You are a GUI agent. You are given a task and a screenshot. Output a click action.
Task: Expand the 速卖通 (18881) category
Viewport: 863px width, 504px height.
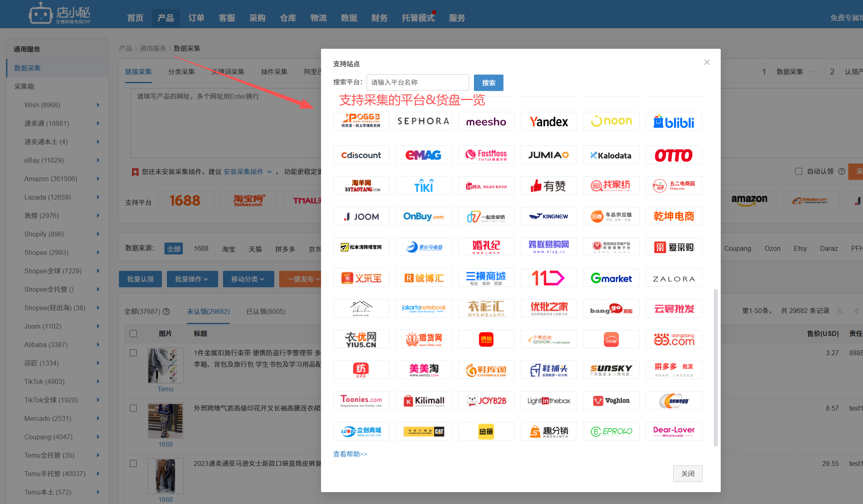click(x=98, y=123)
